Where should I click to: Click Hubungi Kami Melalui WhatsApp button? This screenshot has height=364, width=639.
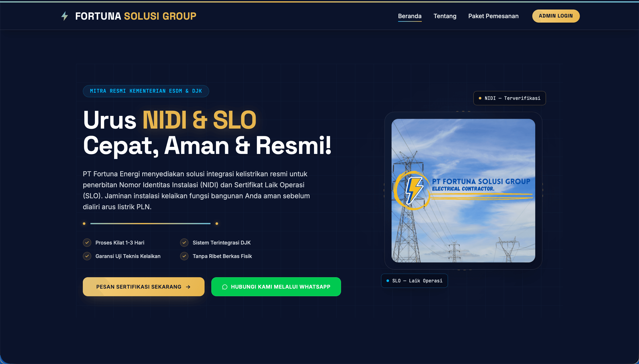[x=276, y=287]
